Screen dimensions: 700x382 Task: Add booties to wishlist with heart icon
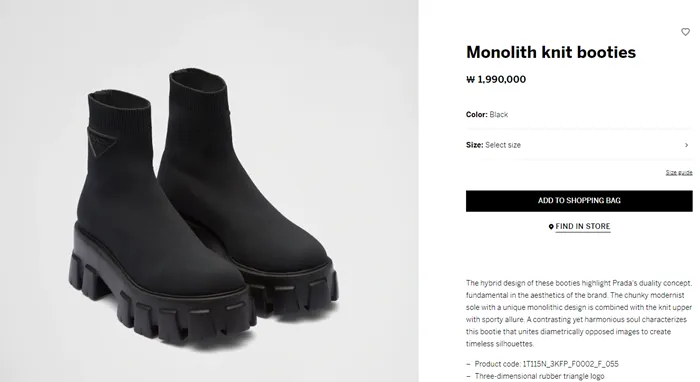pyautogui.click(x=685, y=32)
